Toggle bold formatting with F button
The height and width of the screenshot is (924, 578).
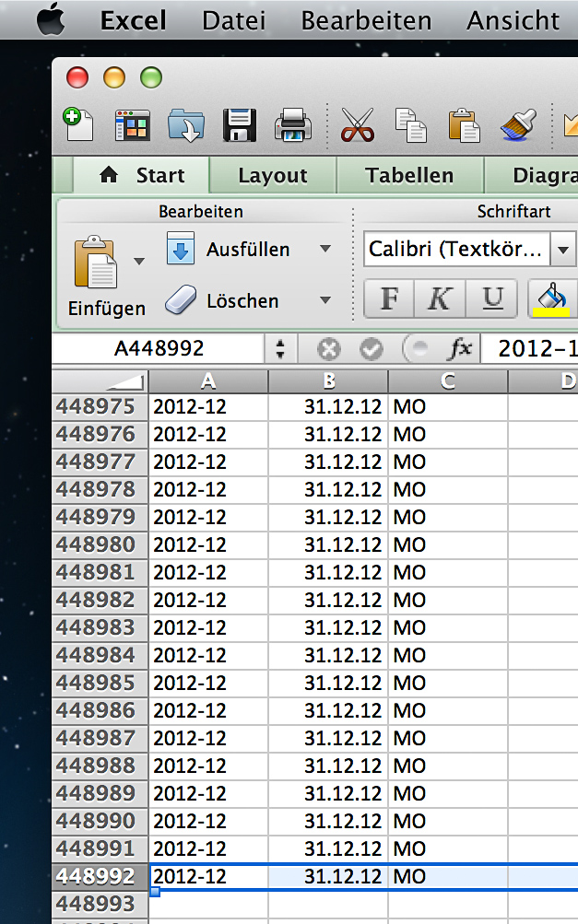(389, 298)
